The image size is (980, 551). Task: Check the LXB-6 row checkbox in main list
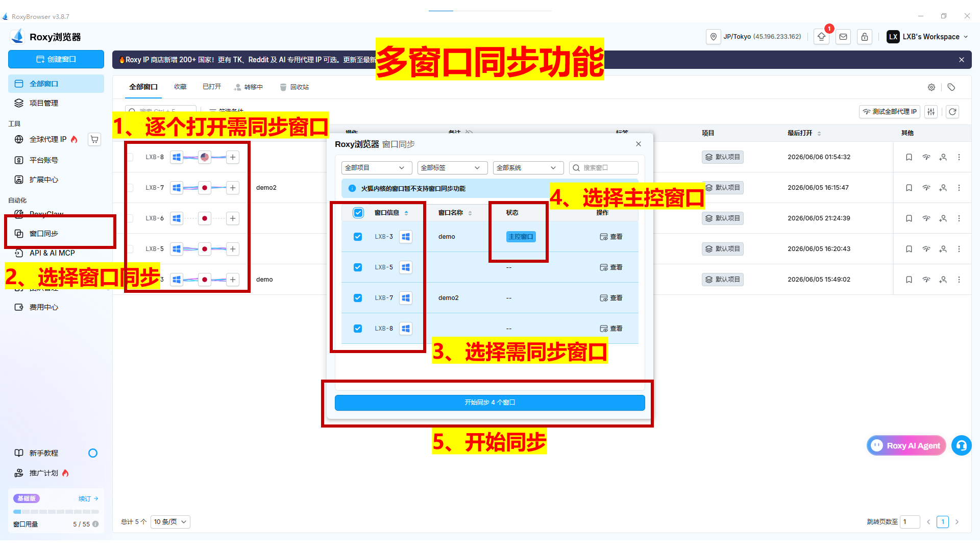[x=130, y=218]
